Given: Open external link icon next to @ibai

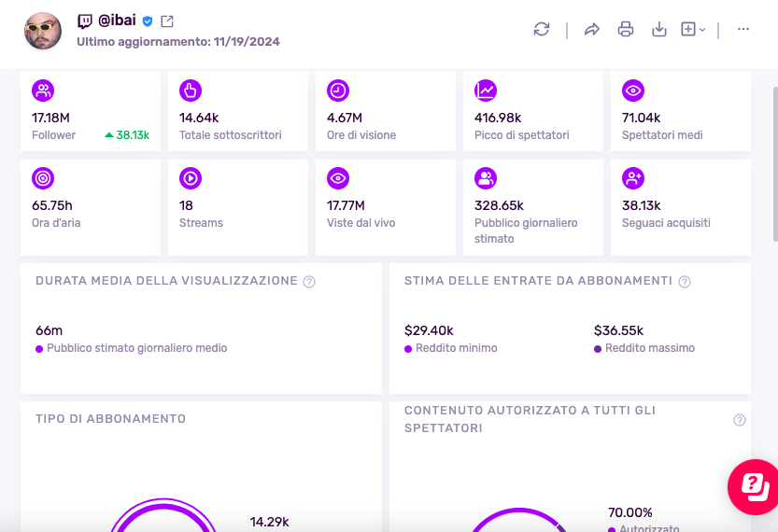Looking at the screenshot, I should (x=167, y=21).
